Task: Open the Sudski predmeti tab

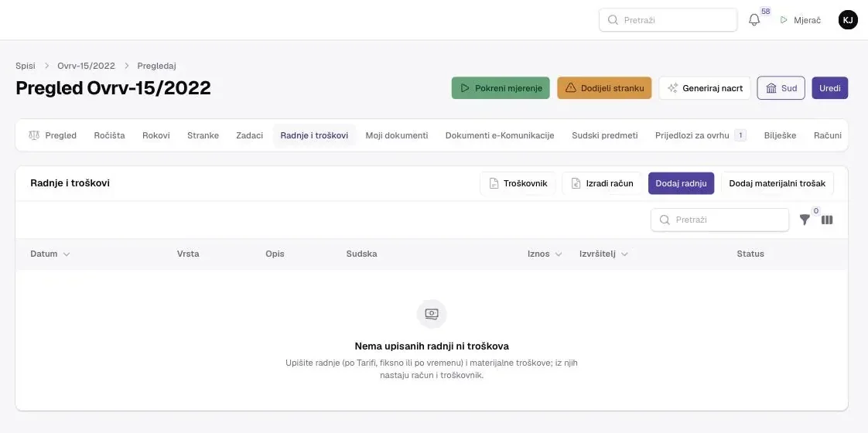Action: [x=605, y=135]
